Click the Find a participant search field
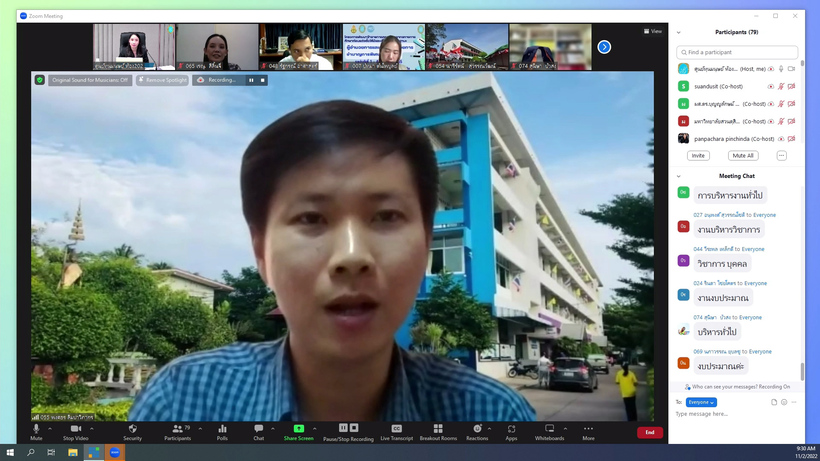 737,52
